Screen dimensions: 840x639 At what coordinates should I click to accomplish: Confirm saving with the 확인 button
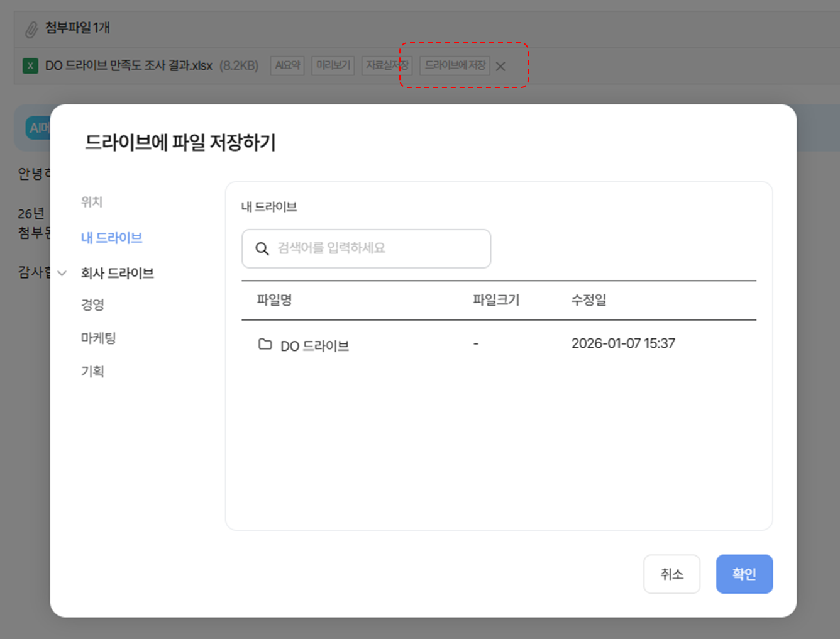click(x=744, y=574)
